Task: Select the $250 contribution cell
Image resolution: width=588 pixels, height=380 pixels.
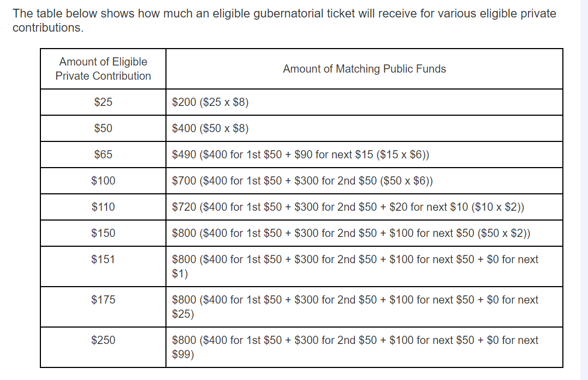Action: [103, 347]
